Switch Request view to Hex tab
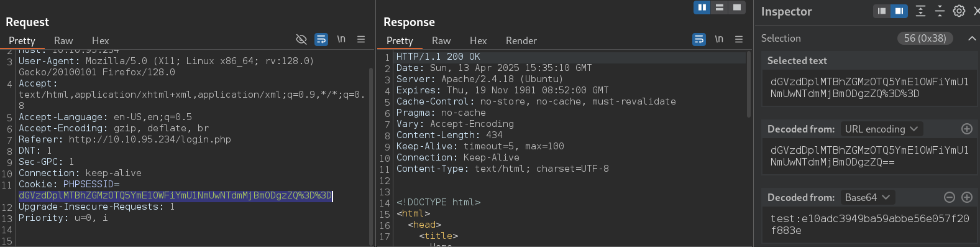 [100, 40]
